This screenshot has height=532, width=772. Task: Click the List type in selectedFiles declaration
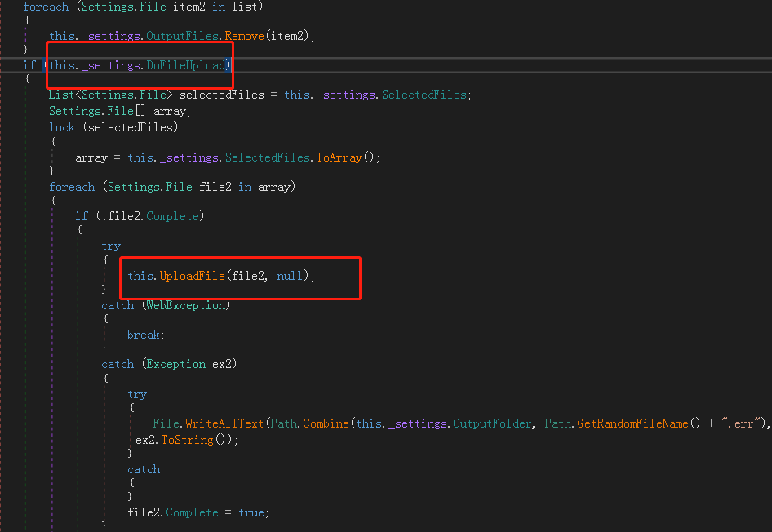61,95
